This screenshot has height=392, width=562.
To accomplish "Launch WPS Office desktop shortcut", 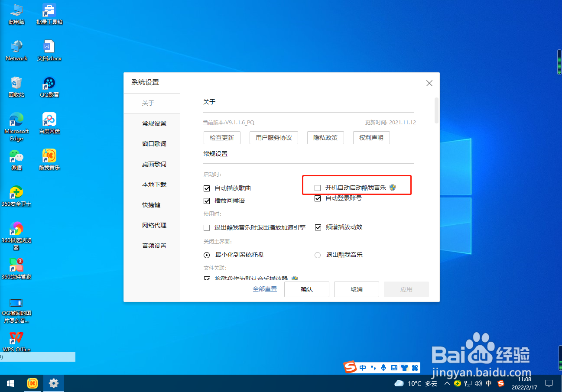I will (16, 341).
